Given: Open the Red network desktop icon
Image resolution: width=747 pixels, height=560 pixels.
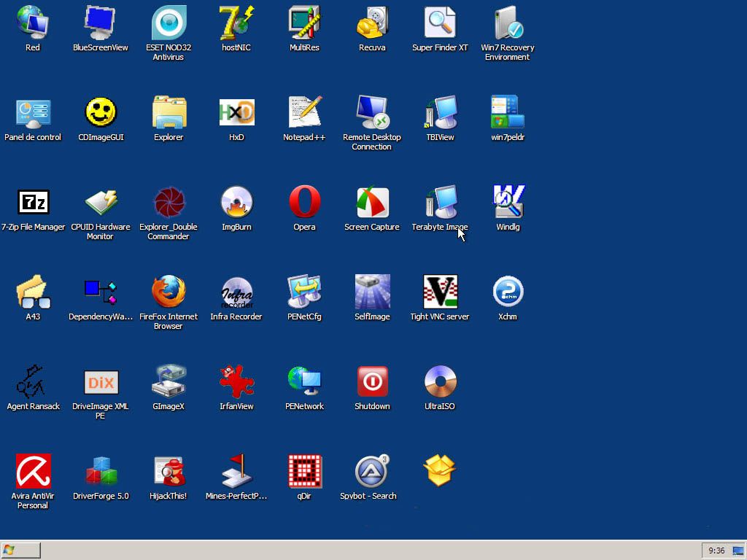Looking at the screenshot, I should 32,23.
